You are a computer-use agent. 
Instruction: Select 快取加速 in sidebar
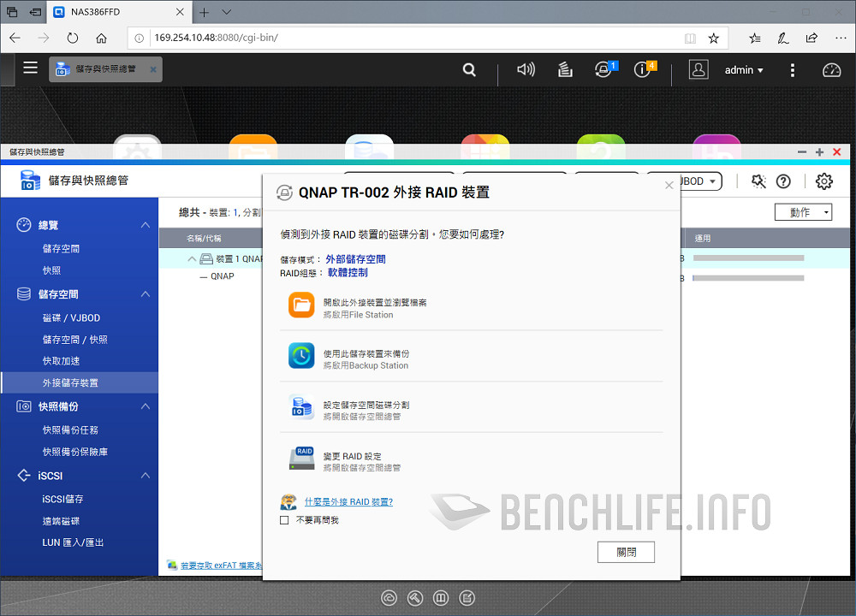tap(61, 361)
